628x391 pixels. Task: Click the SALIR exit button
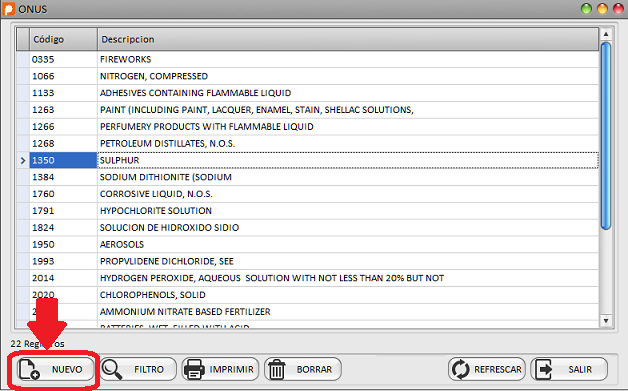pyautogui.click(x=569, y=369)
